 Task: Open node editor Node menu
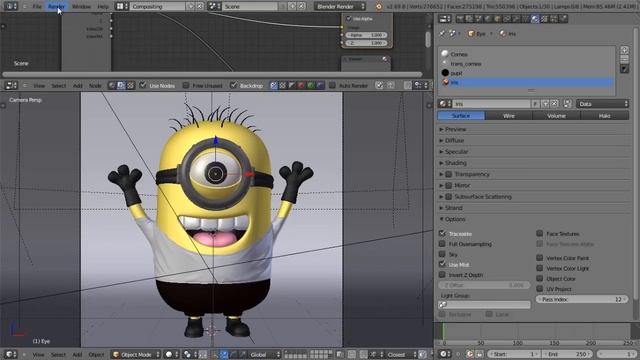[95, 86]
